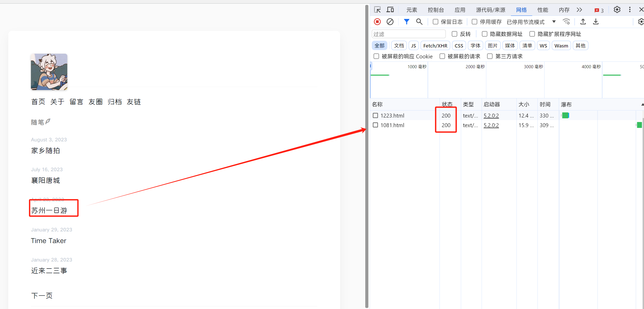Click the 下一页 link
The width and height of the screenshot is (644, 309).
click(42, 296)
